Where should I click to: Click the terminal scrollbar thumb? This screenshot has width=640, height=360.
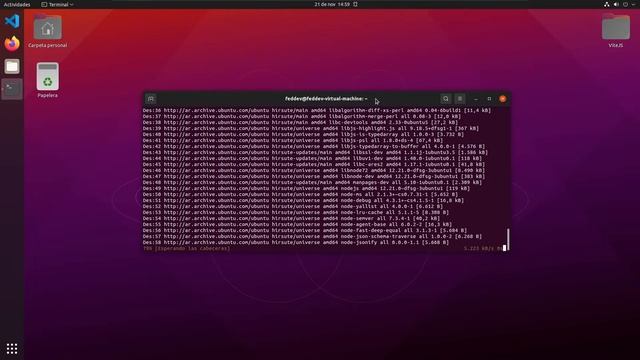tap(508, 238)
